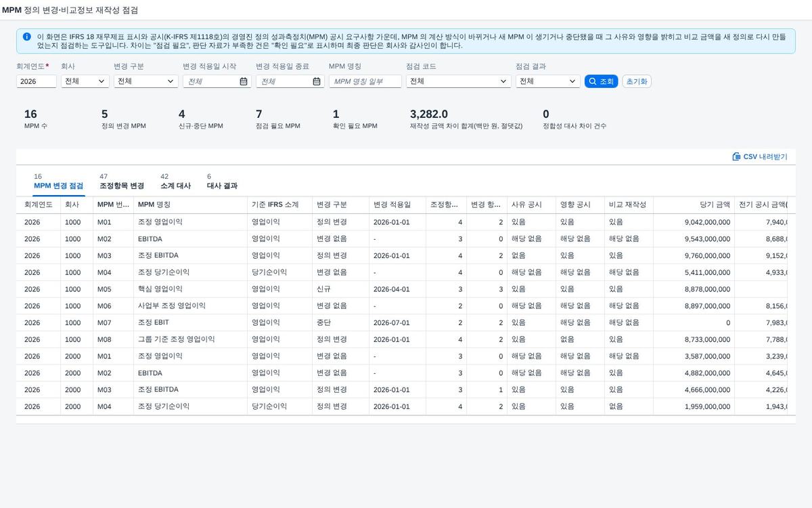
Task: Click the 정의 변경 MPM count tile
Action: click(124, 119)
